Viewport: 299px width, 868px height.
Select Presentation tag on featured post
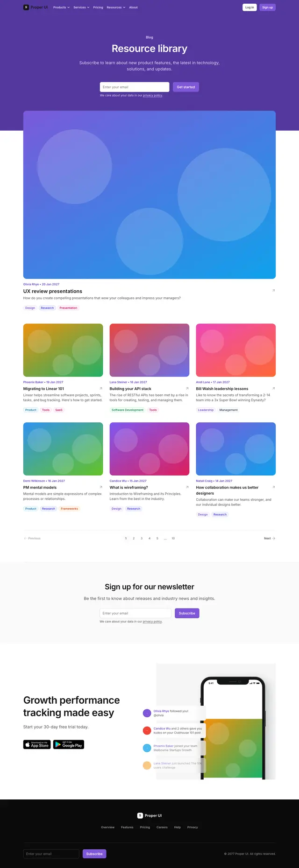(x=68, y=308)
